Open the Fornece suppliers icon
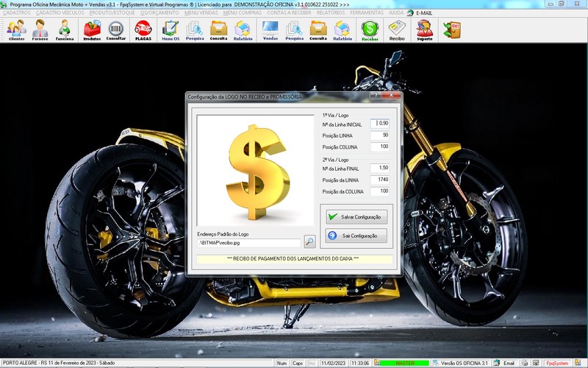The height and width of the screenshot is (368, 588). pos(40,30)
